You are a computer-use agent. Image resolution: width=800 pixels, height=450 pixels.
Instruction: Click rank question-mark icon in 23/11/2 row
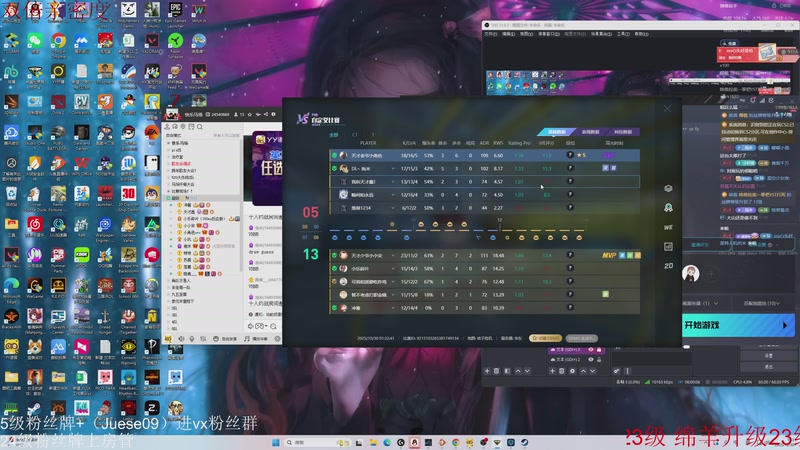(570, 255)
